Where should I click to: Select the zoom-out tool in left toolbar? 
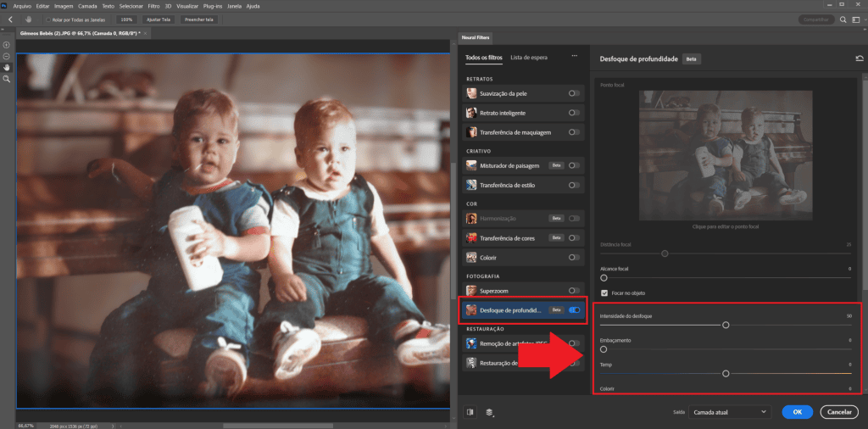click(7, 56)
